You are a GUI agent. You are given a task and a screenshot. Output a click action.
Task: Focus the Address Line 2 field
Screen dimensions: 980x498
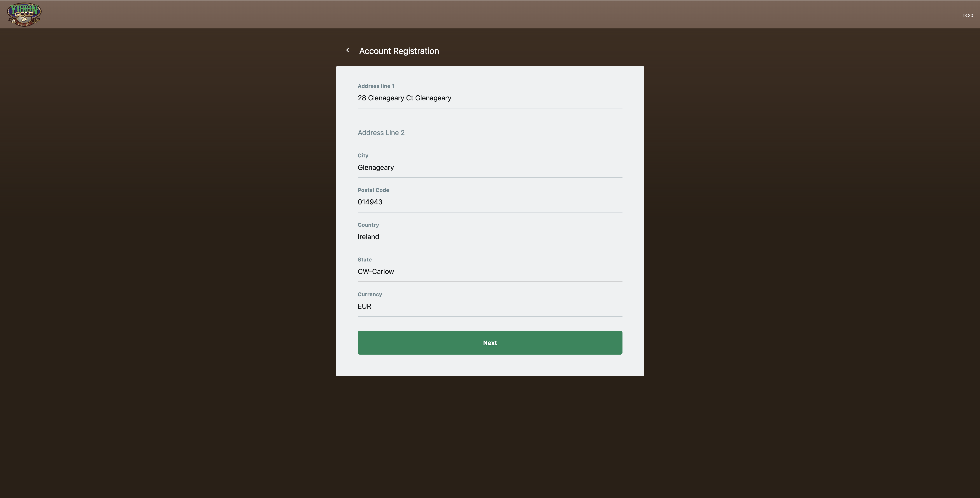coord(490,133)
